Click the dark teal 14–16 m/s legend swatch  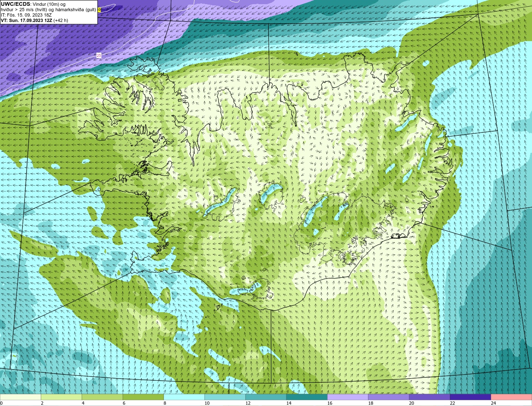click(x=307, y=397)
